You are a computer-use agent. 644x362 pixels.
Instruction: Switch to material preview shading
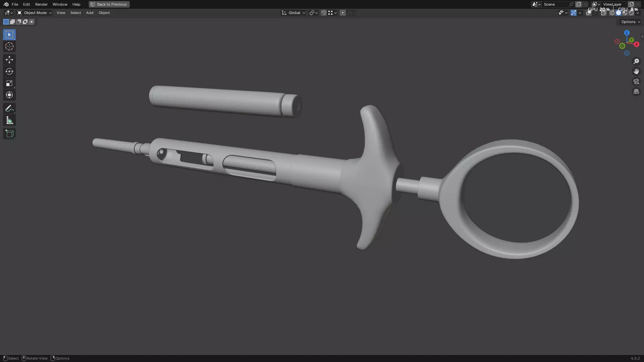(625, 13)
